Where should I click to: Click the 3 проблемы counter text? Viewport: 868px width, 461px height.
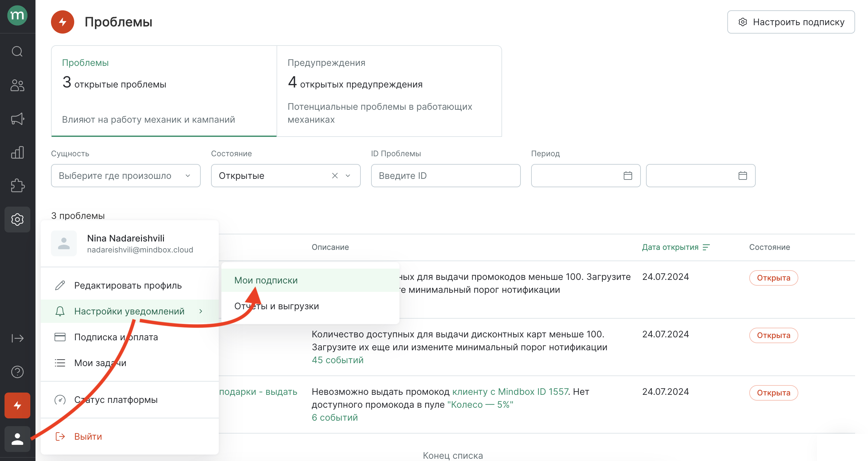coord(78,216)
